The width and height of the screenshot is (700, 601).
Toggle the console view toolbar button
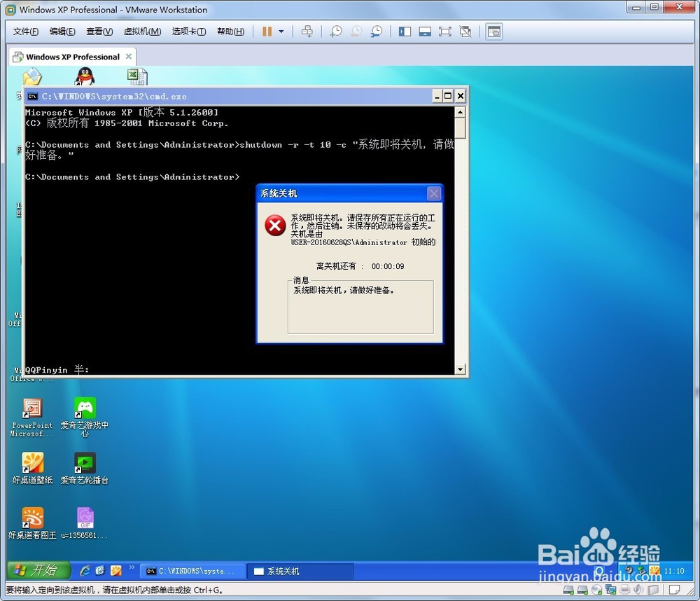point(494,32)
